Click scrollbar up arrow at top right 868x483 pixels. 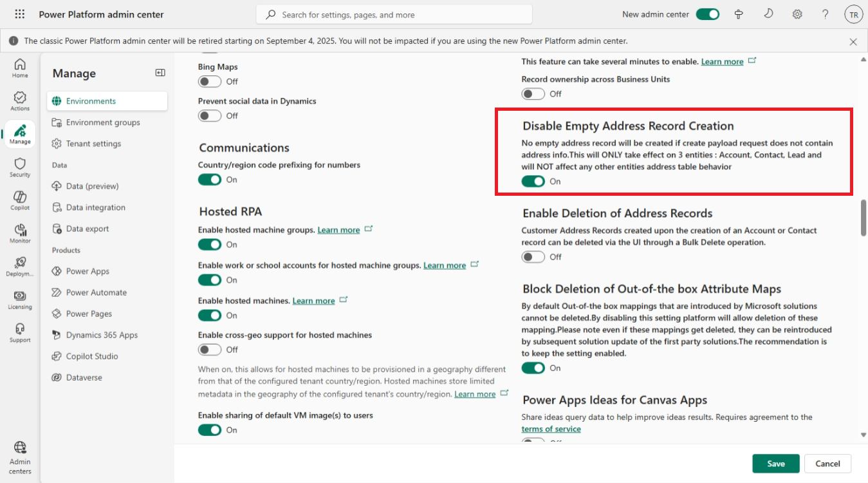863,59
